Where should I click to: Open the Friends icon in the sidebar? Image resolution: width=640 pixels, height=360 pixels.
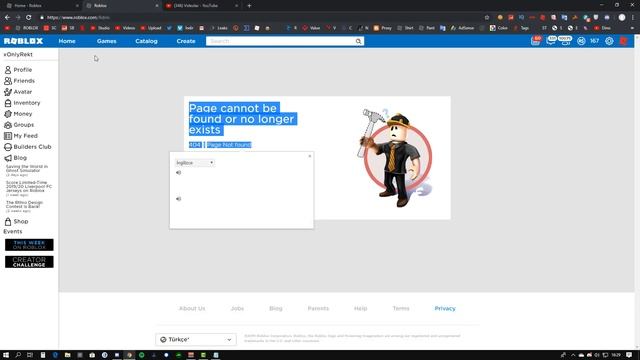point(8,81)
